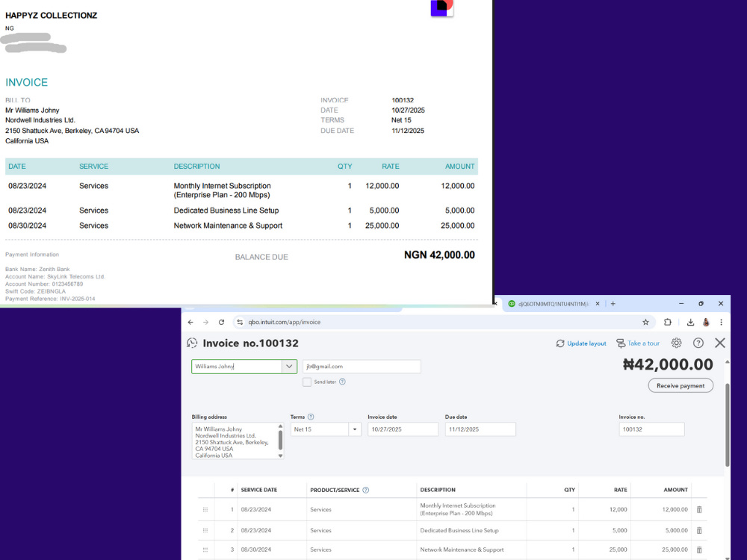Click Monthly Internet Subscription description in QuickBooks
Screen dimensions: 747x560
click(457, 509)
